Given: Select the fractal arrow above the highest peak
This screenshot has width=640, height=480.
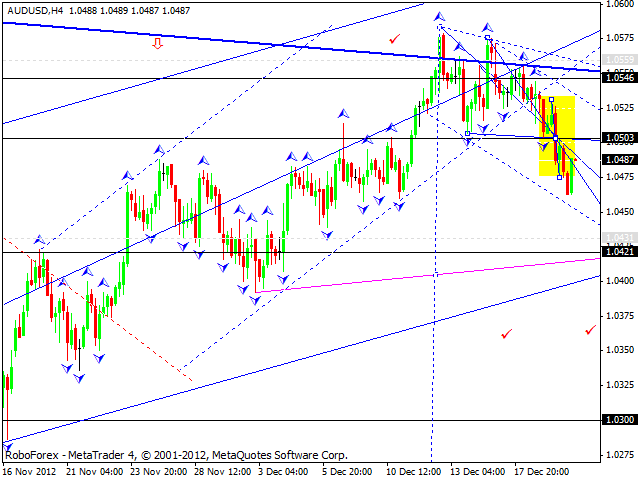Looking at the screenshot, I should click(x=438, y=18).
